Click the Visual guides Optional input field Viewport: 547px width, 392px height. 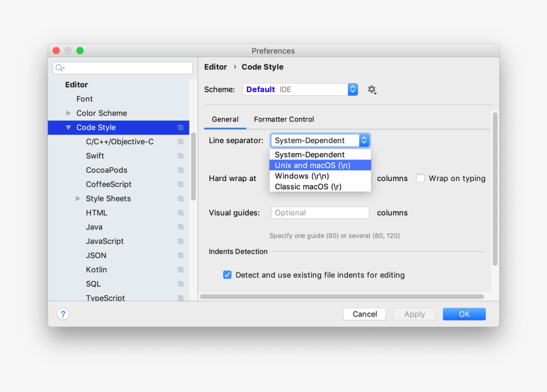tap(320, 213)
